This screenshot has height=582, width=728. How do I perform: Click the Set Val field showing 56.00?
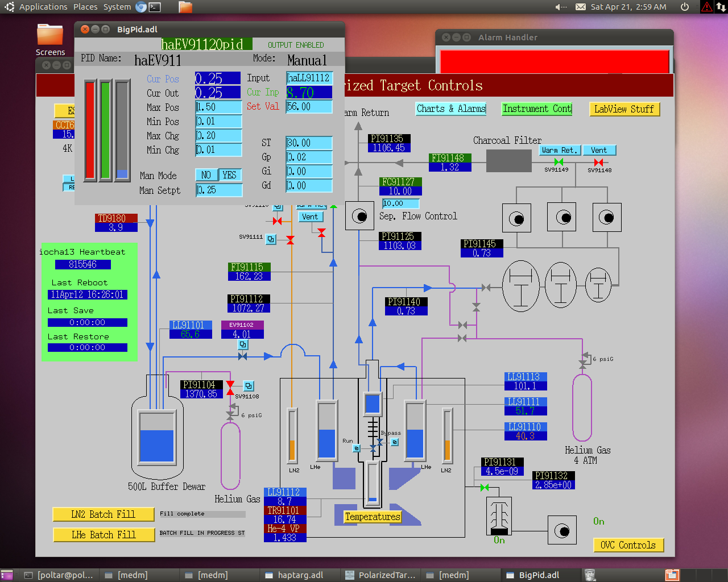pos(309,106)
